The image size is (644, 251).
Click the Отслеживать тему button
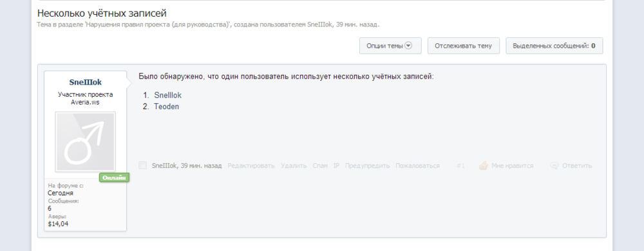[463, 46]
